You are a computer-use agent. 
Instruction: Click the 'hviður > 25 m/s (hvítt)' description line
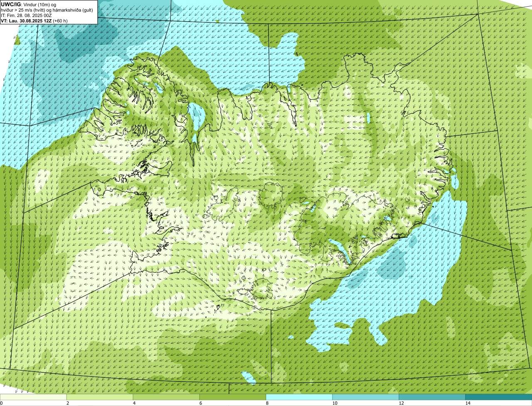(x=47, y=10)
